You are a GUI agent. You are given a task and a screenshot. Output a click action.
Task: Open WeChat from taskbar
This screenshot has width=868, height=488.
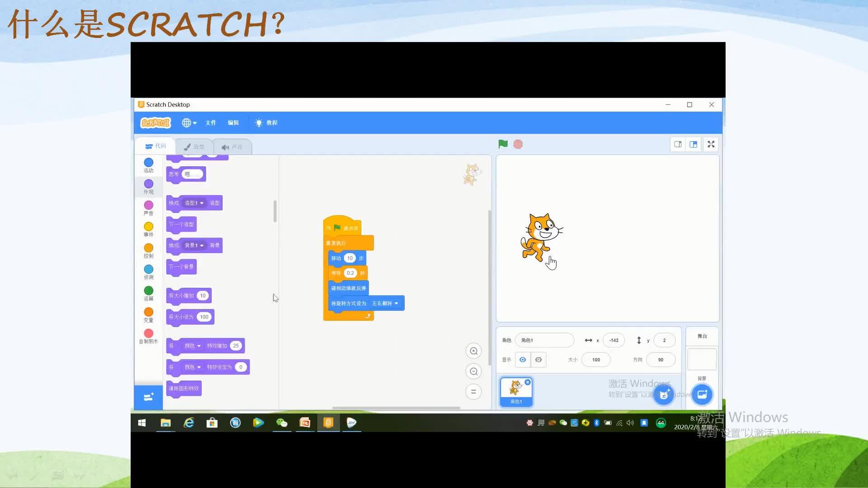point(282,422)
